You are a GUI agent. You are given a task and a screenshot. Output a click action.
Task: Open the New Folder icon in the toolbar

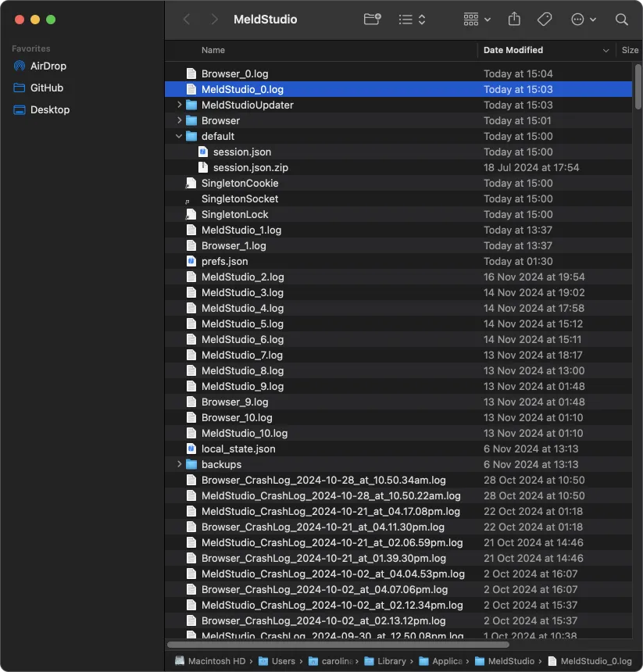(372, 19)
